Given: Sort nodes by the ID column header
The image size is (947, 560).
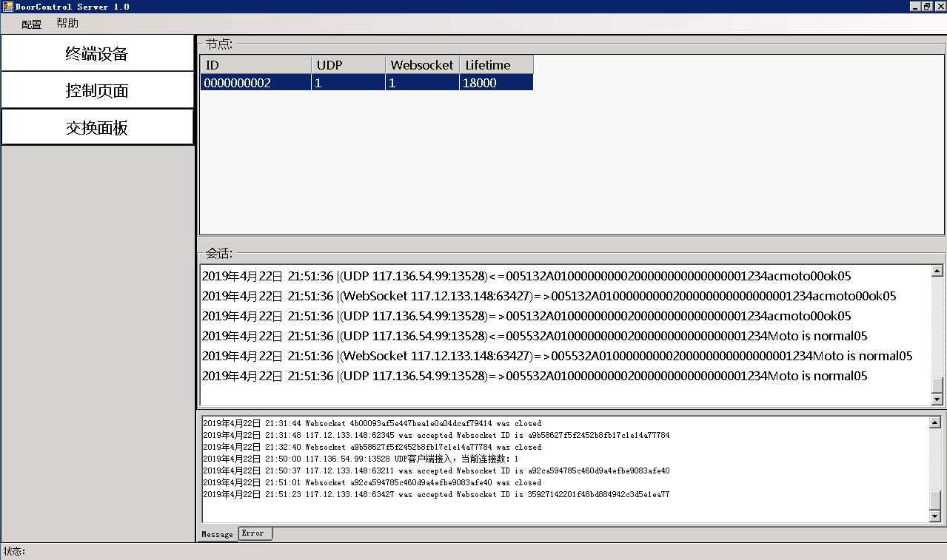Looking at the screenshot, I should [x=255, y=65].
